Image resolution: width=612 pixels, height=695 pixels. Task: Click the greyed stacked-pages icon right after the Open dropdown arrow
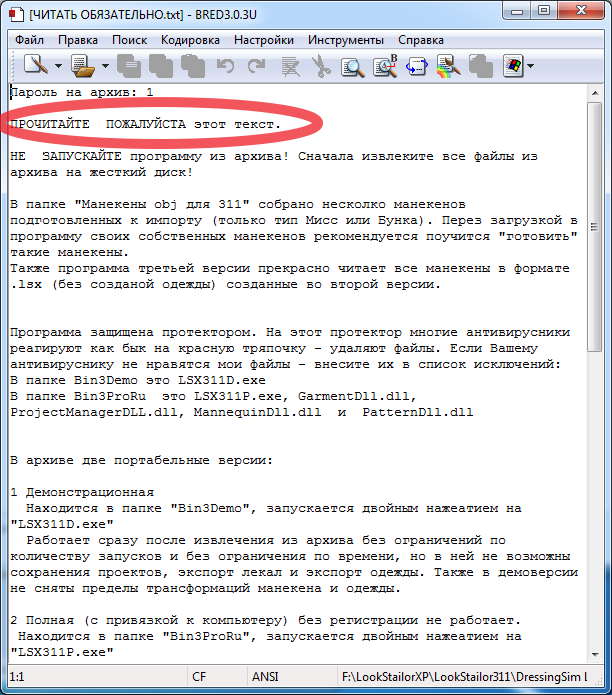pos(129,66)
